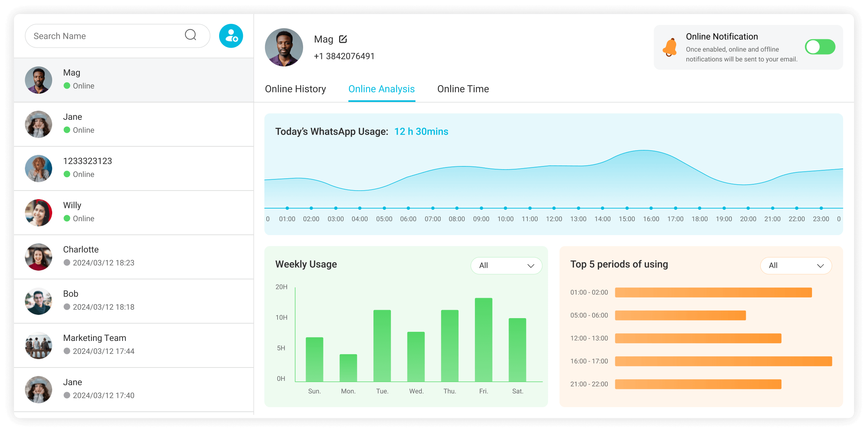The height and width of the screenshot is (432, 868).
Task: Click Bob's 2024/03/12 18:18 timestamp
Action: click(x=104, y=307)
